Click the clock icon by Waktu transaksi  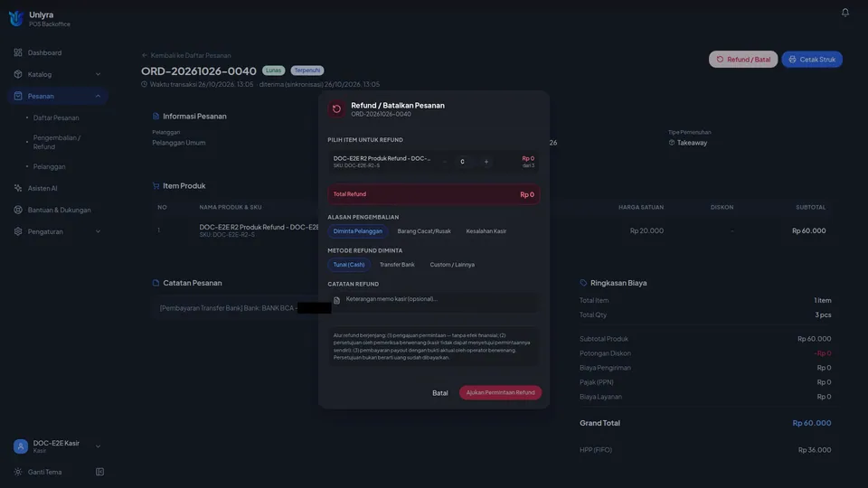144,84
